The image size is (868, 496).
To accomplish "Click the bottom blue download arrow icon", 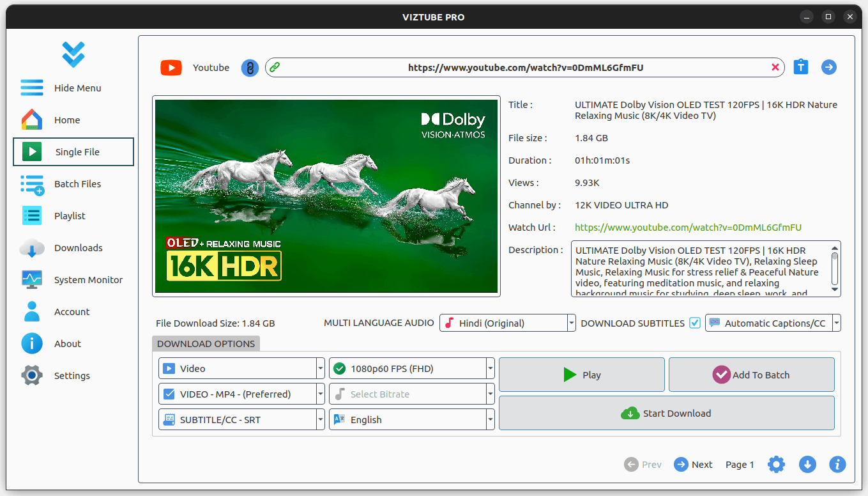I will click(807, 465).
